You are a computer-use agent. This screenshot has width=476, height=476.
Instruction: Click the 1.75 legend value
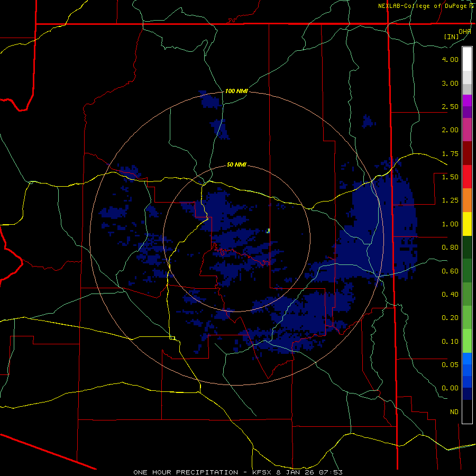450,153
